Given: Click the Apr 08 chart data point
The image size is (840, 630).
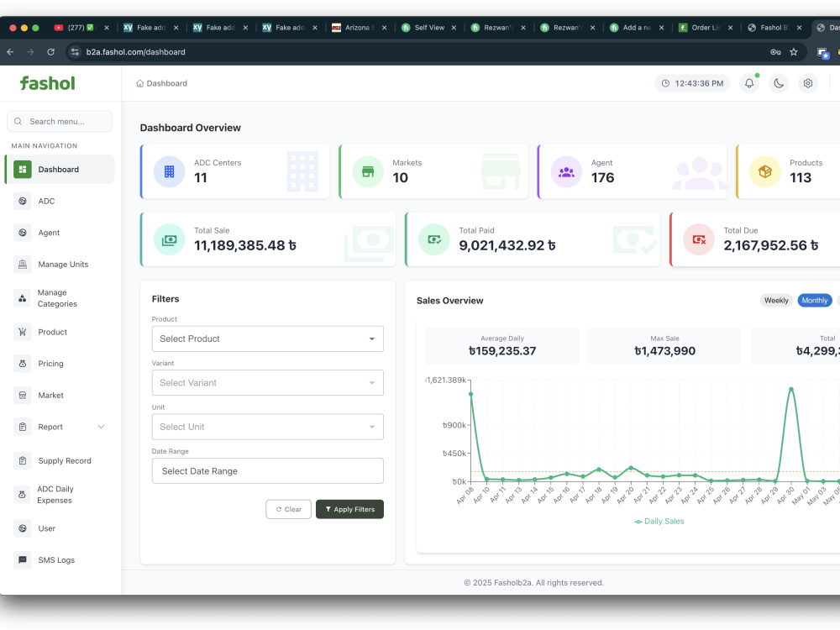Looking at the screenshot, I should 471,394.
